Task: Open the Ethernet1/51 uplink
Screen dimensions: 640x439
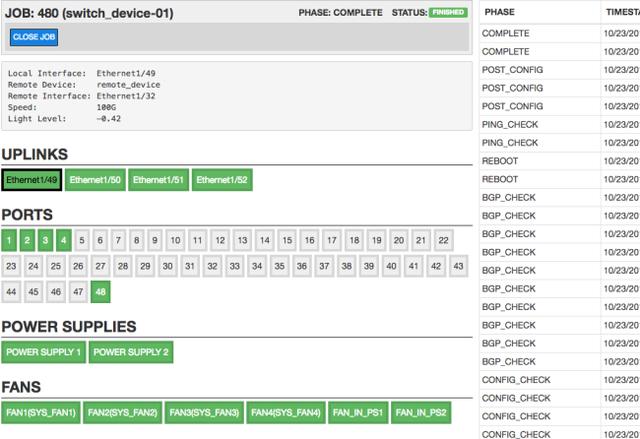Action: click(158, 180)
